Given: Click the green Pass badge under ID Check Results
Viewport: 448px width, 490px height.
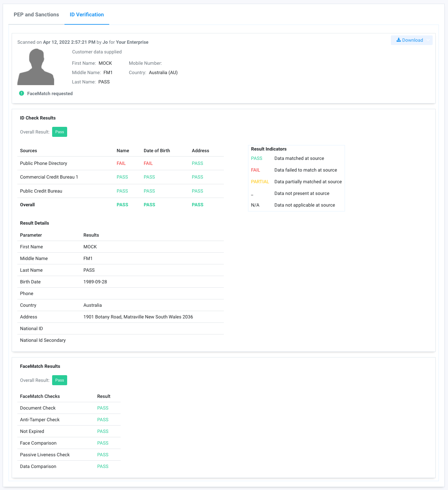Looking at the screenshot, I should (x=59, y=132).
